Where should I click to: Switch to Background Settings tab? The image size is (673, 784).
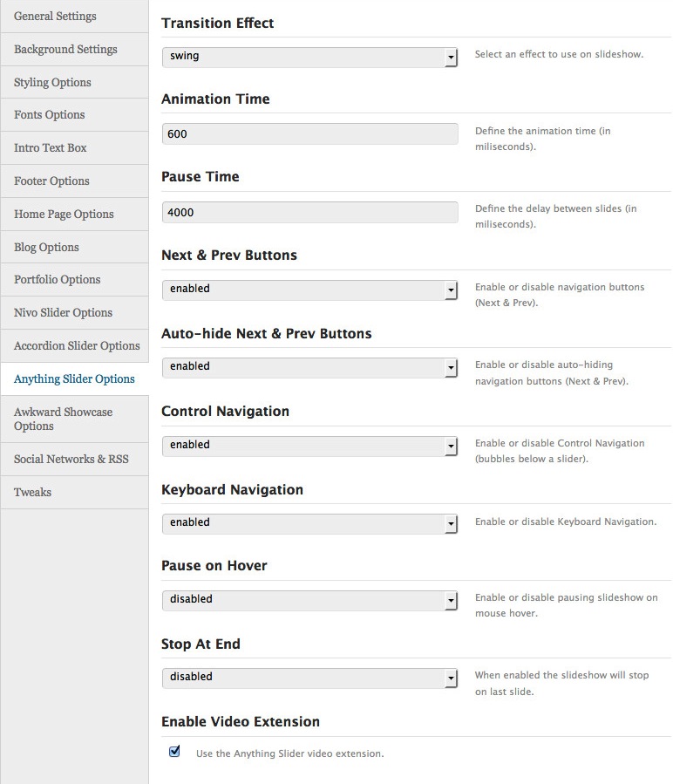(x=74, y=50)
